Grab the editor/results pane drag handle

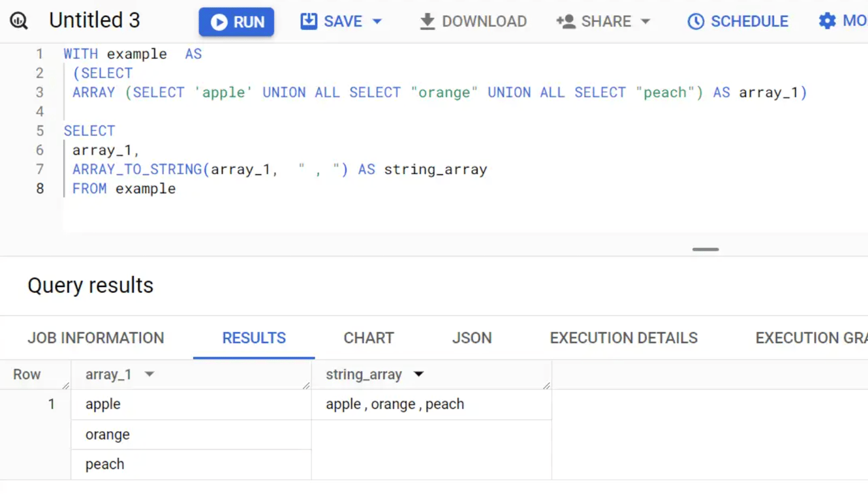tap(705, 249)
